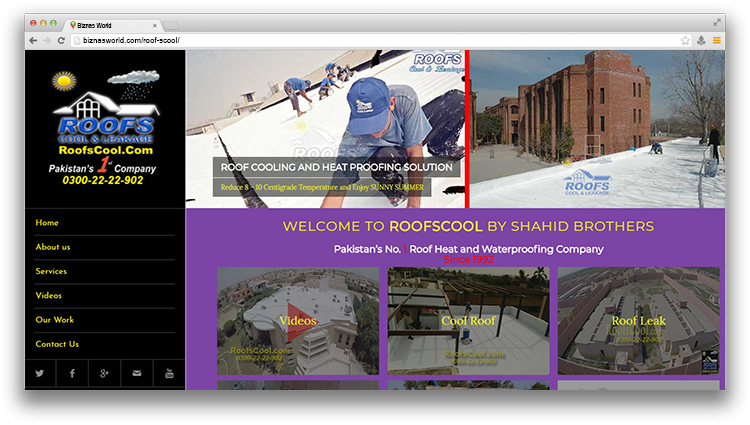Open the Facebook icon in the sidebar
The height and width of the screenshot is (425, 750).
pyautogui.click(x=72, y=373)
